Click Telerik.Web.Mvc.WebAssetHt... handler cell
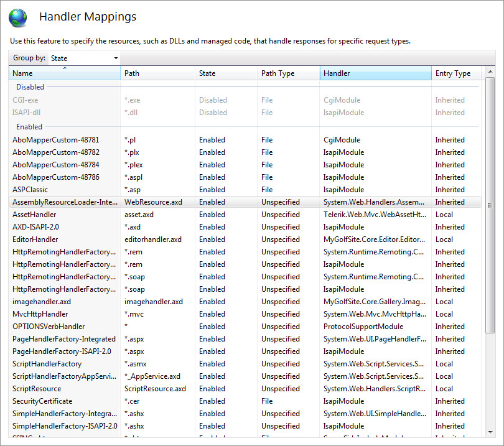The height and width of the screenshot is (446, 504). click(x=375, y=215)
